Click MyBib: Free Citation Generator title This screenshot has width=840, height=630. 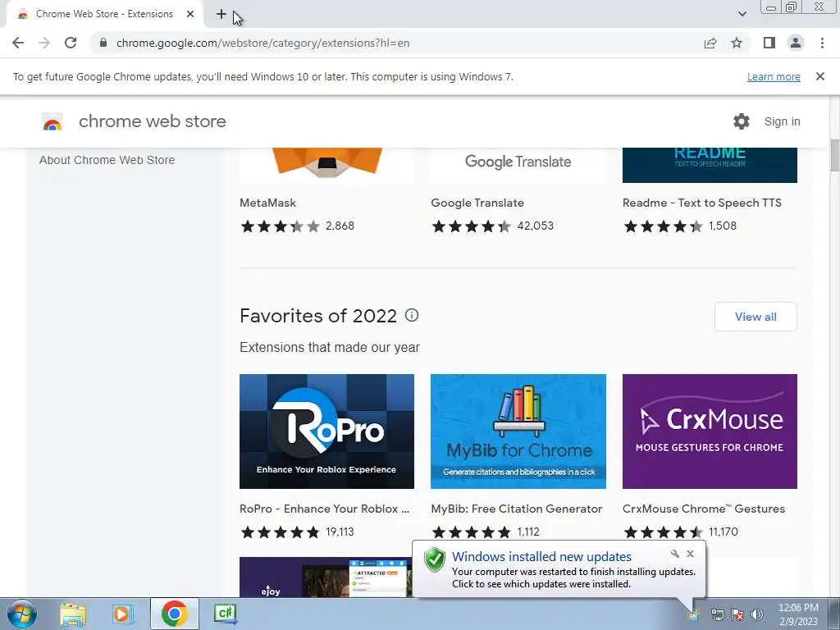[517, 509]
